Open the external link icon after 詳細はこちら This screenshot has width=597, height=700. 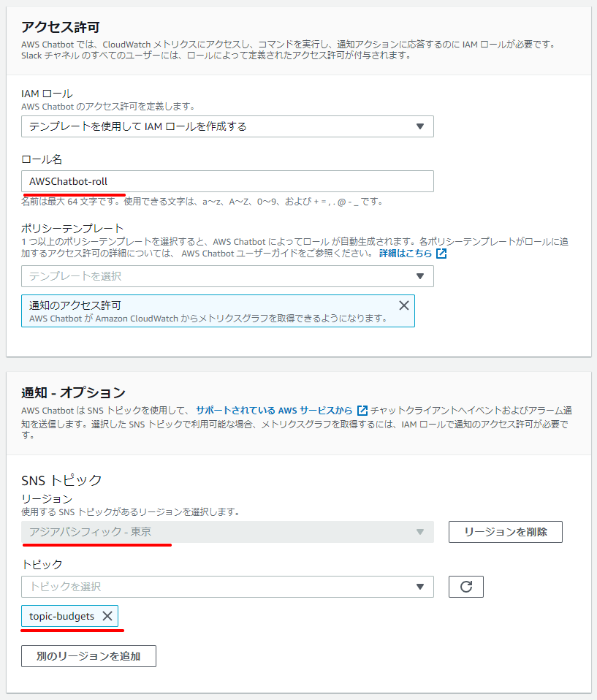pos(441,254)
